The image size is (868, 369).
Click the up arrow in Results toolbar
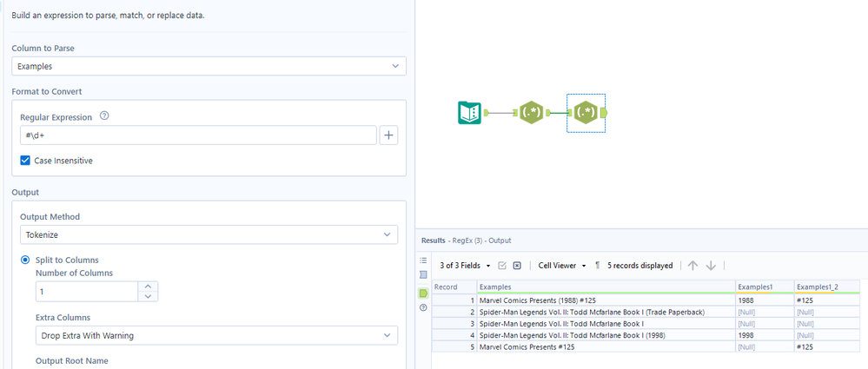pyautogui.click(x=692, y=266)
